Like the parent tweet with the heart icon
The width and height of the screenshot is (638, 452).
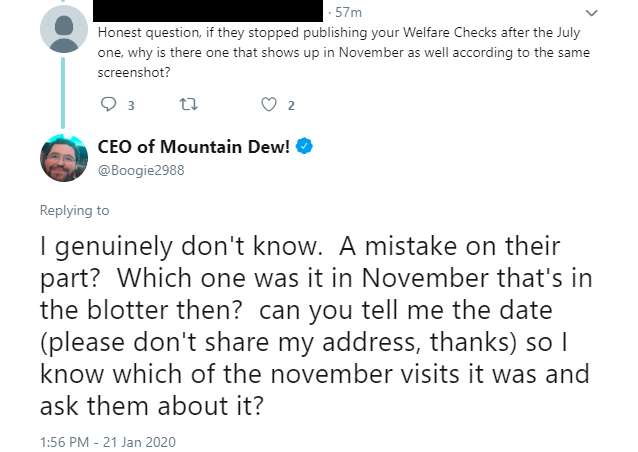(269, 105)
